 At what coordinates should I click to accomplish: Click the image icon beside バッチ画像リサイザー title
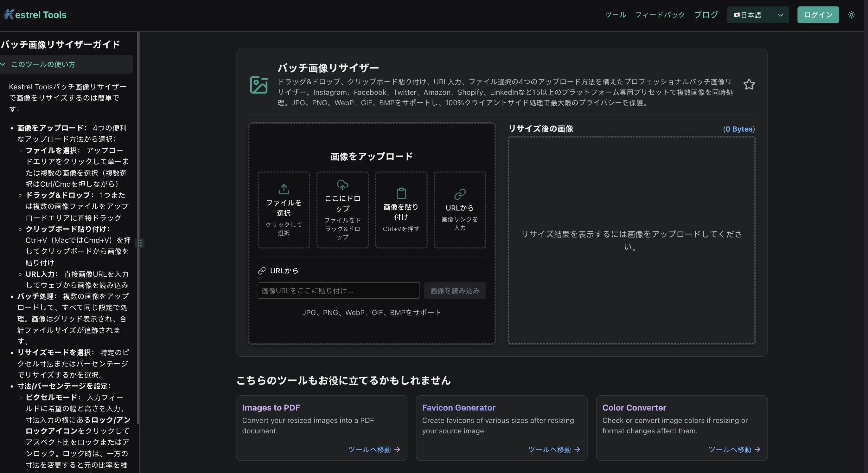(259, 85)
